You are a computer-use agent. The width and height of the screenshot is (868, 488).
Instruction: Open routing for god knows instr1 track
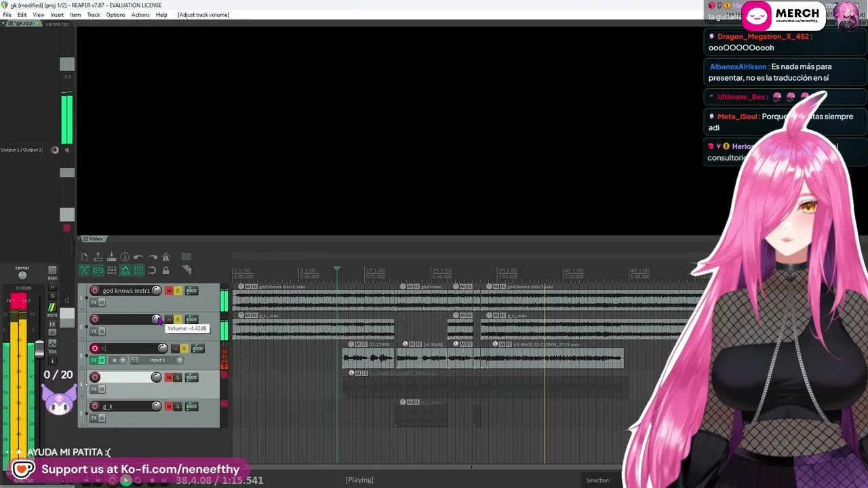coord(192,291)
